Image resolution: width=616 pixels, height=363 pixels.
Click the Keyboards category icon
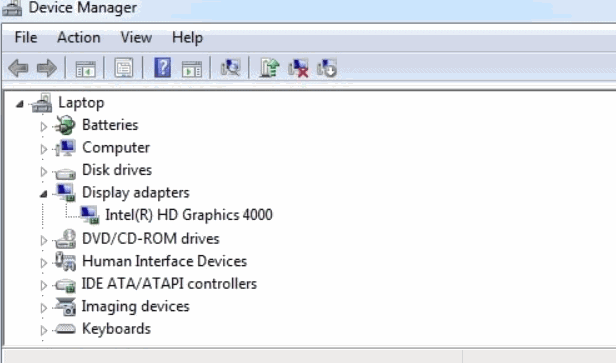(65, 329)
